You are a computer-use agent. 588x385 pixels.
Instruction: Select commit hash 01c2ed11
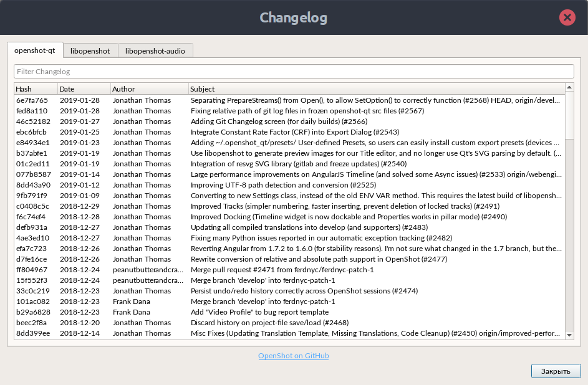point(33,164)
